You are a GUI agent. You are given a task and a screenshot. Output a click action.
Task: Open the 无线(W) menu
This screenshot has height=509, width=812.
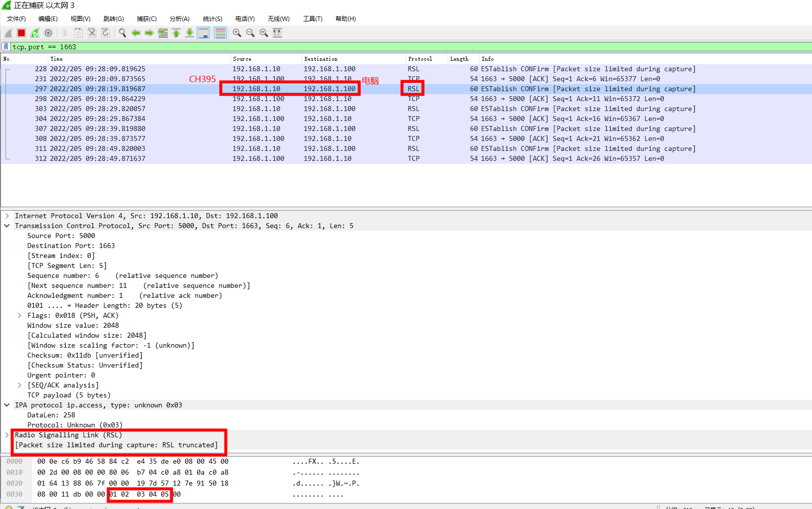pyautogui.click(x=279, y=19)
